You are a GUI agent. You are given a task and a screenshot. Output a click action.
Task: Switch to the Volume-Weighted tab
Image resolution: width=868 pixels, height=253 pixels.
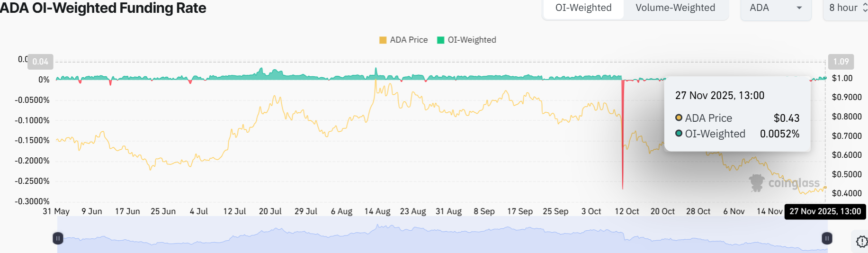675,8
